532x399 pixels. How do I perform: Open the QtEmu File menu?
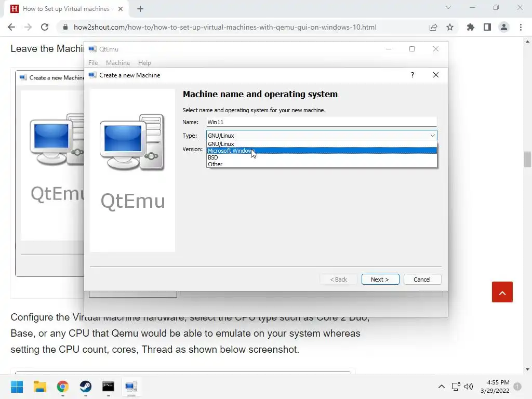click(93, 63)
